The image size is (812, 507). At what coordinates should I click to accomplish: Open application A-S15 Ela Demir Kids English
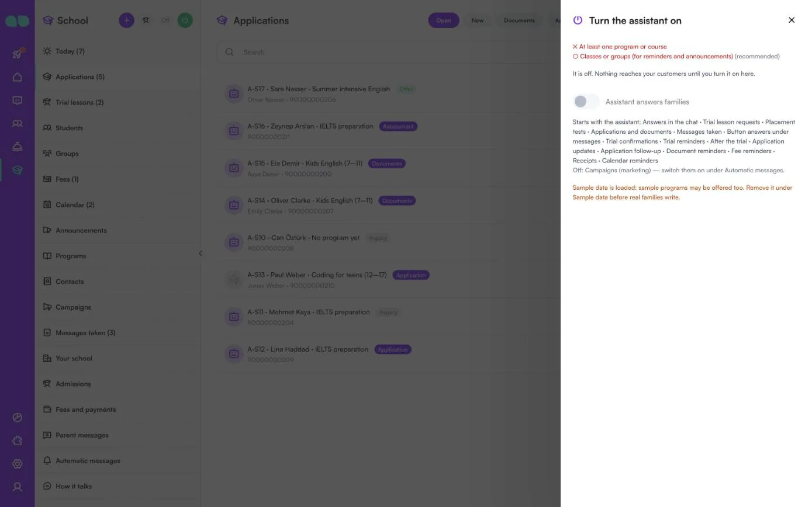(388, 168)
